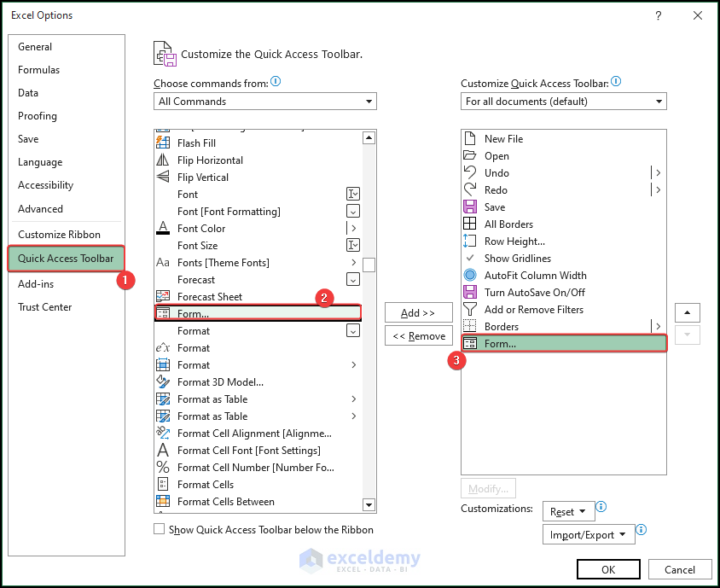Screen dimensions: 720x588
Task: Select the Font Color command icon
Action: pyautogui.click(x=163, y=228)
